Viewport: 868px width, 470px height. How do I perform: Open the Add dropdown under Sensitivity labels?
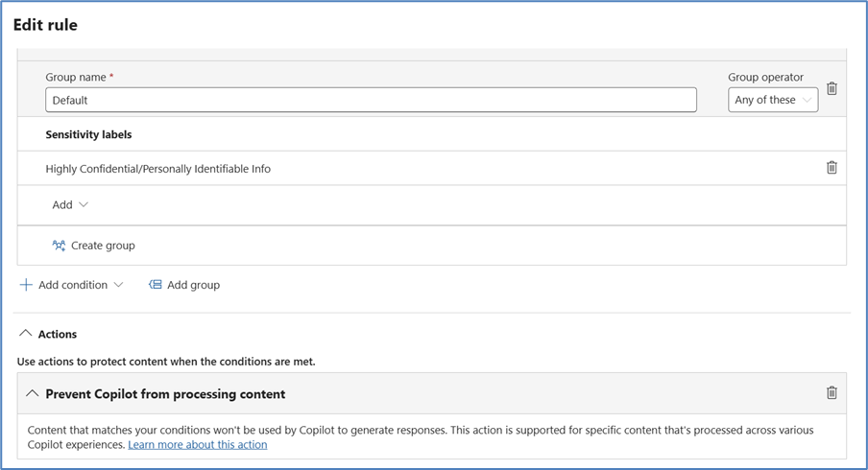pyautogui.click(x=70, y=205)
